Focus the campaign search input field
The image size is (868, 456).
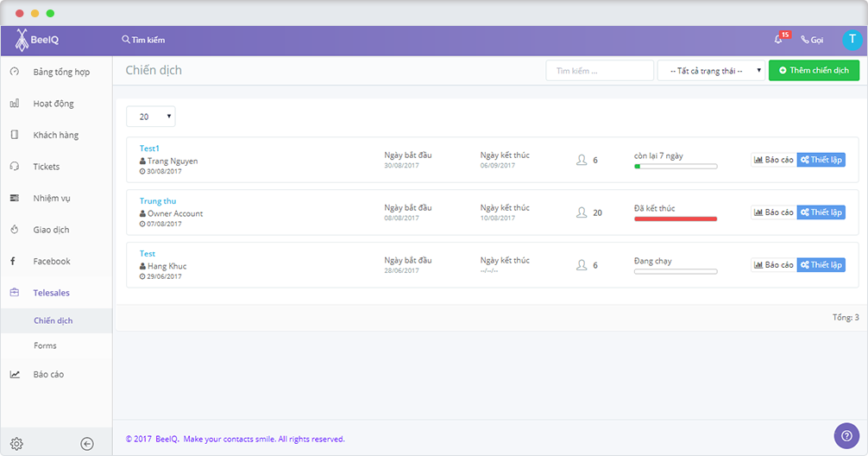[x=600, y=71]
